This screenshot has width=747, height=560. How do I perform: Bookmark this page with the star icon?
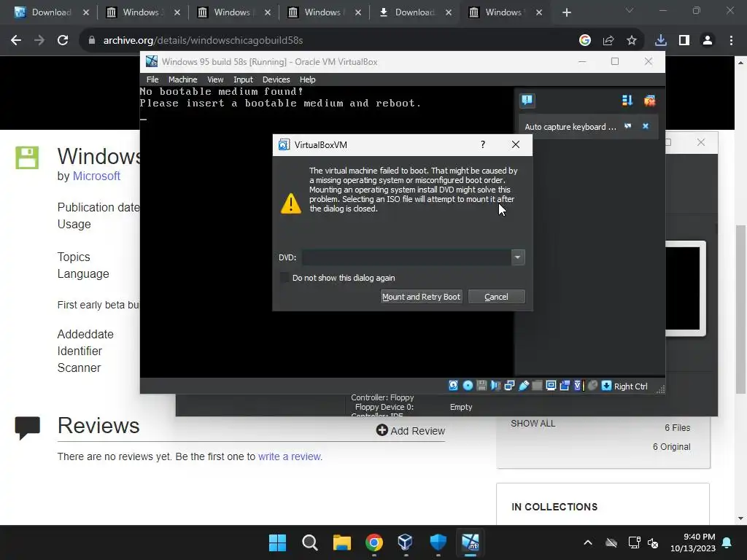click(x=631, y=41)
